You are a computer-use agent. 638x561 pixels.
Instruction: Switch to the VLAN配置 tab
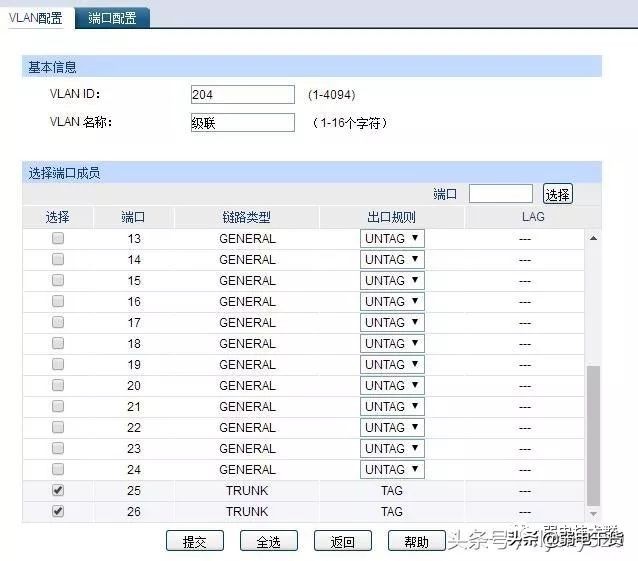click(36, 18)
